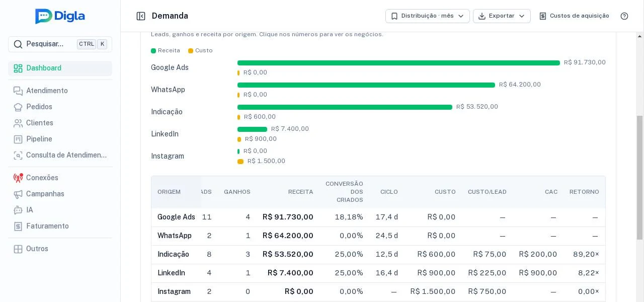The height and width of the screenshot is (302, 644).
Task: Click the LinkedIn green revenue bar
Action: click(252, 129)
